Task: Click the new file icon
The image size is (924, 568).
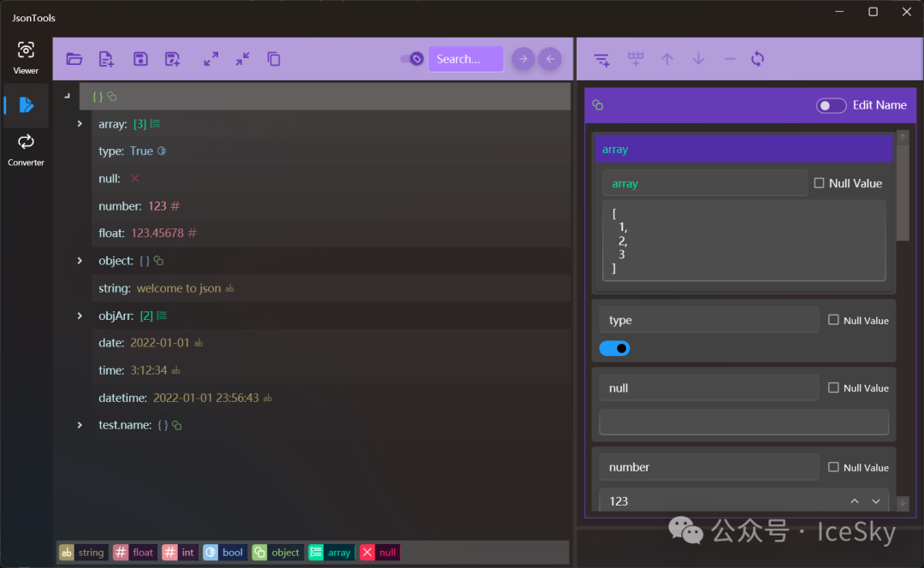Action: (106, 59)
